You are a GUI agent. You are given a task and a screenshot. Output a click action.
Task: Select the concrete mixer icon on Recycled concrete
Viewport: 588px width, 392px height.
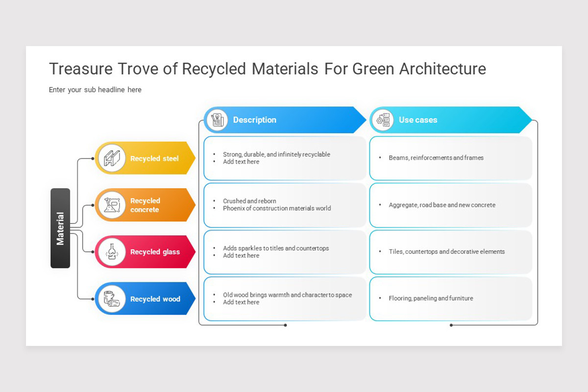tap(111, 205)
